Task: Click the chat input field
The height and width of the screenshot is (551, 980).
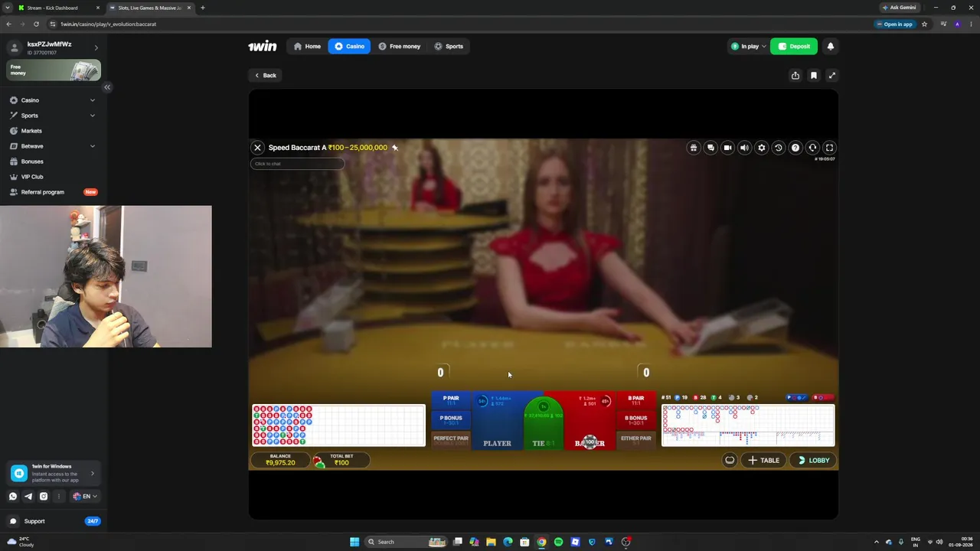Action: (297, 164)
